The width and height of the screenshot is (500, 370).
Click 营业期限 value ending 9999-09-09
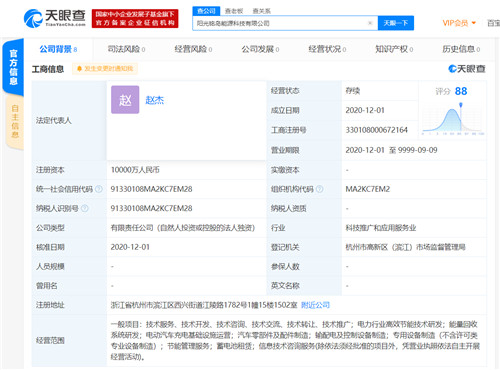point(391,150)
